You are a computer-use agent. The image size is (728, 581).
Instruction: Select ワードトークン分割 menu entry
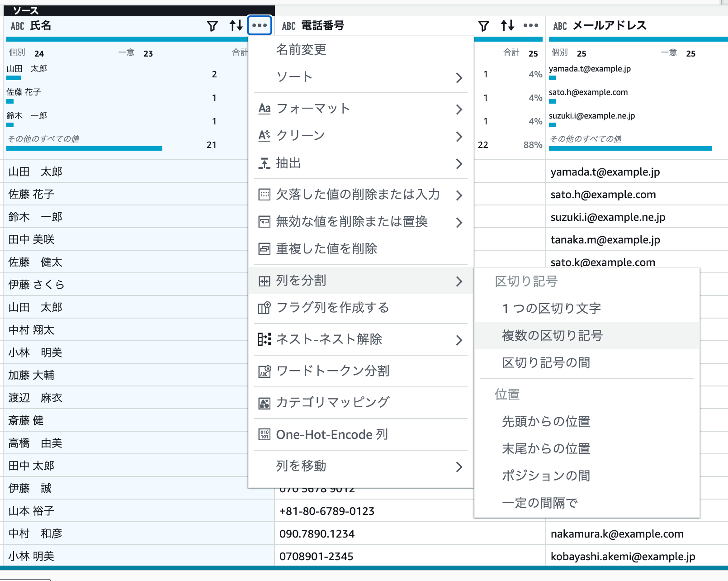360,371
